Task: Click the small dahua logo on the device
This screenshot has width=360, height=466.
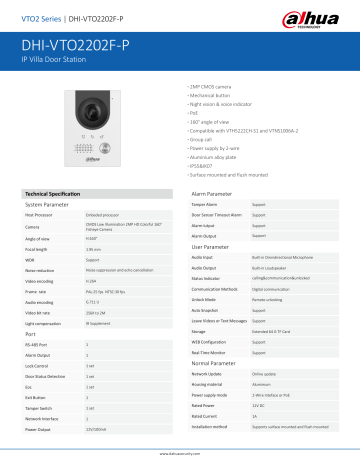Action: point(93,159)
